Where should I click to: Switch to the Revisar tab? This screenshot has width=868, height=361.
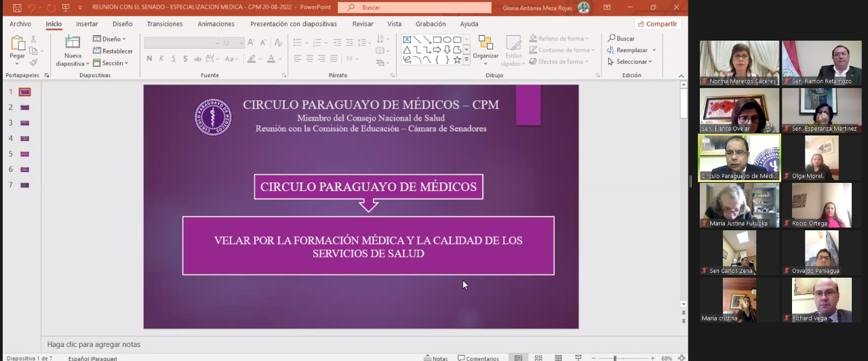coord(363,24)
